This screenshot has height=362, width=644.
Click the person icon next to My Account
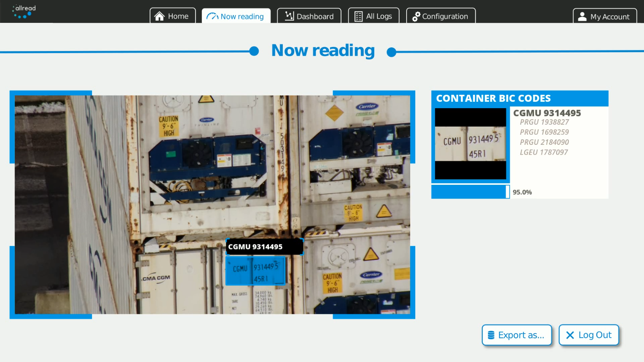point(582,16)
